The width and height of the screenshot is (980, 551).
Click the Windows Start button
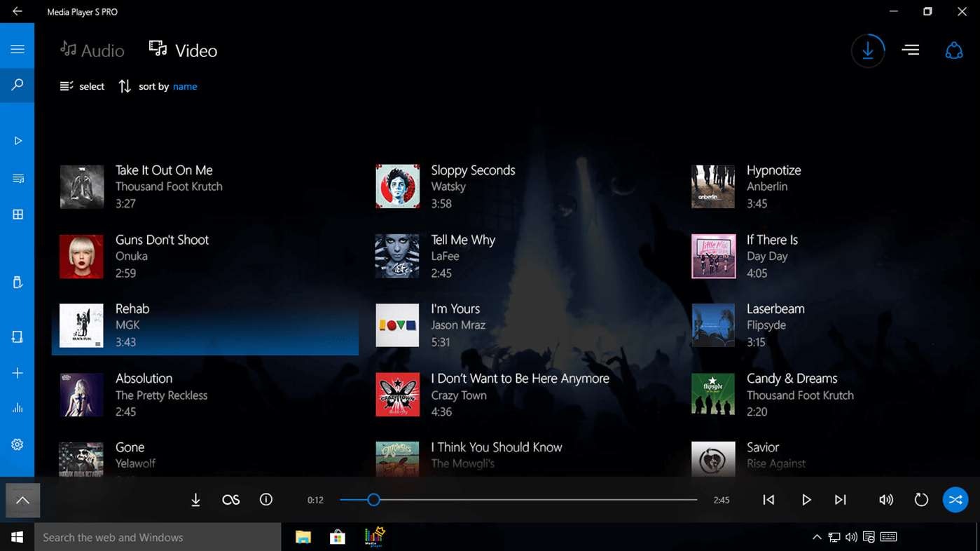click(x=18, y=537)
